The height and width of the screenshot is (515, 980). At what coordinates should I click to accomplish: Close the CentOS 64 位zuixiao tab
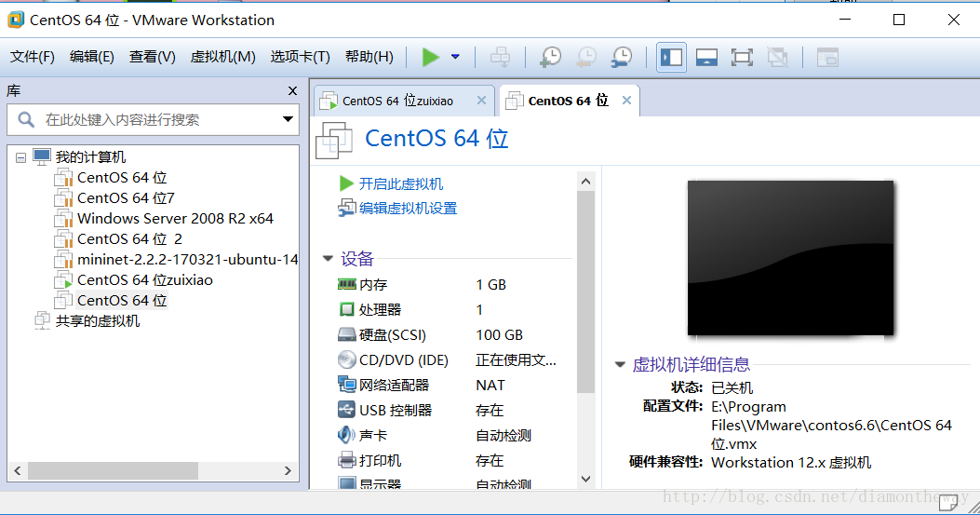481,101
